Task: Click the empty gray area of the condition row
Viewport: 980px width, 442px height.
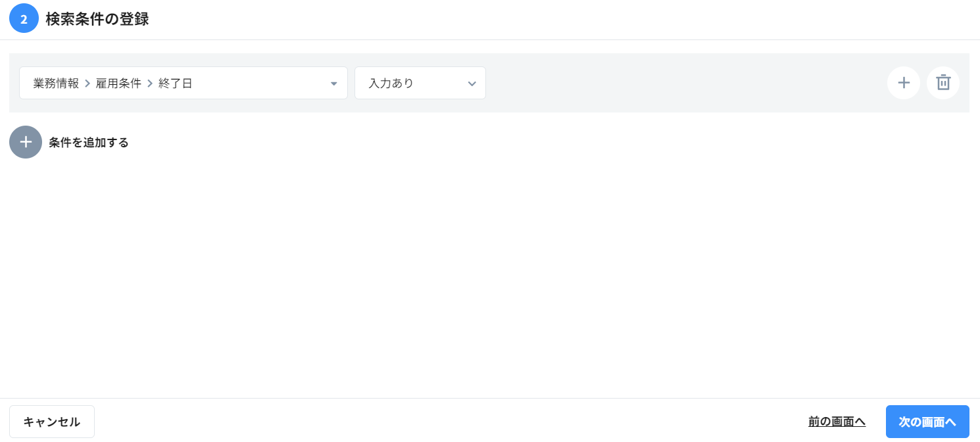Action: coord(684,83)
